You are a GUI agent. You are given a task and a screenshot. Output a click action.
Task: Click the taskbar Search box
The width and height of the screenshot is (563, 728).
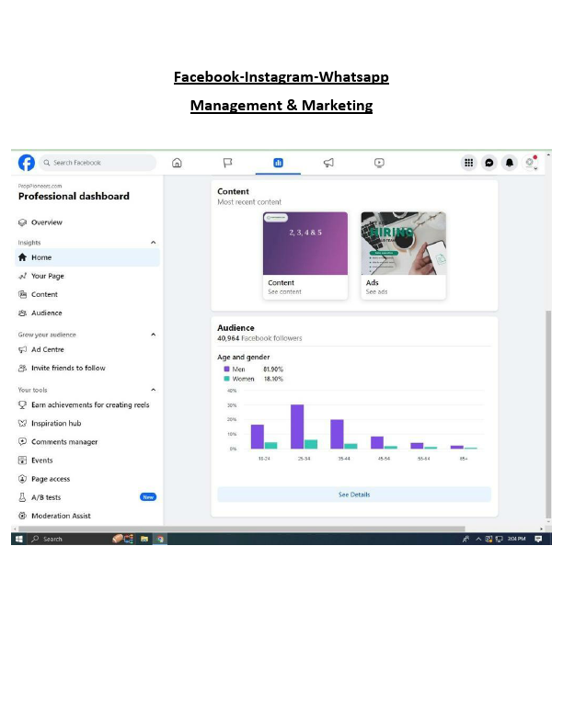[x=70, y=539]
